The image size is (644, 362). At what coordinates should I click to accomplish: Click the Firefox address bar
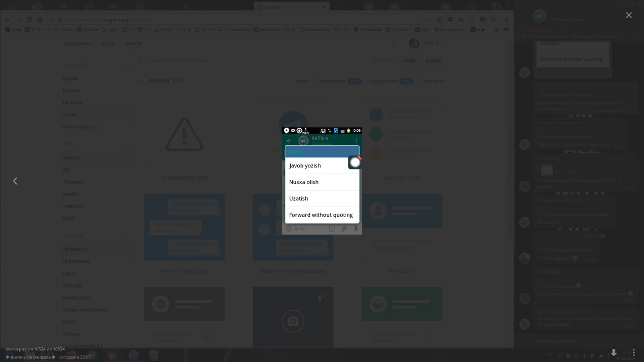pos(231,20)
